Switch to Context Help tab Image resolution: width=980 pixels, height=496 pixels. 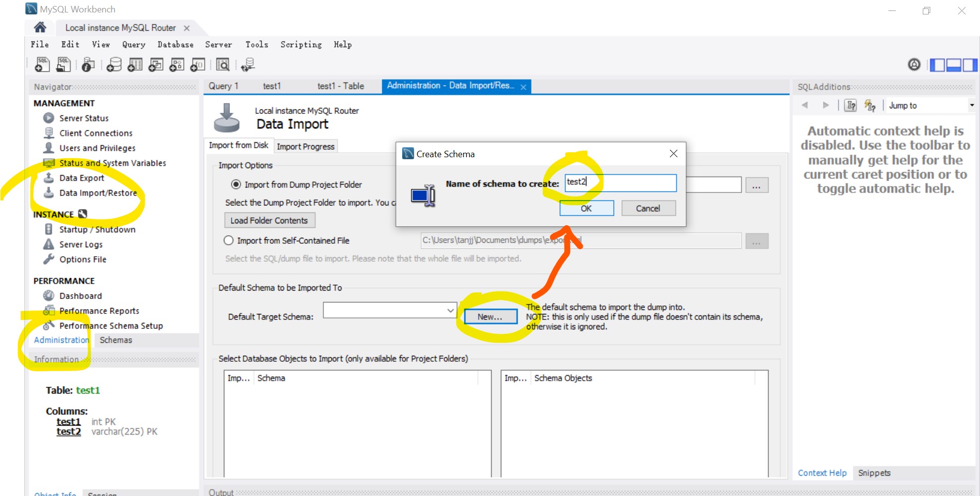pos(822,473)
